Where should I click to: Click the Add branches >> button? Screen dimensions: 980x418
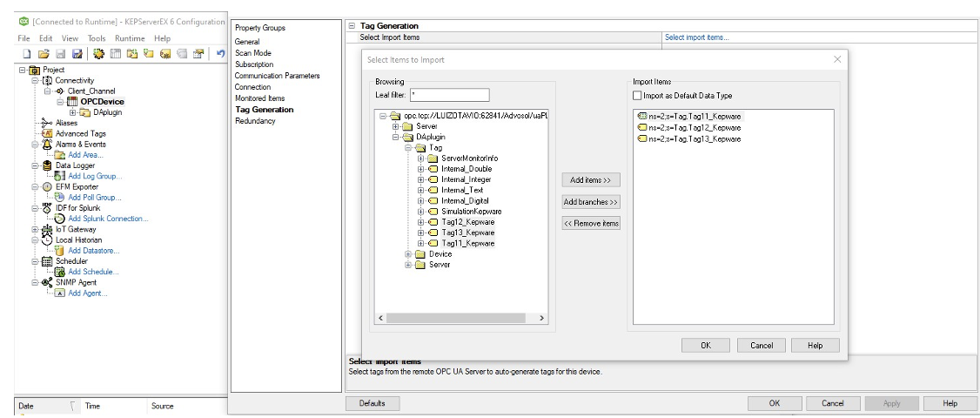coord(591,202)
